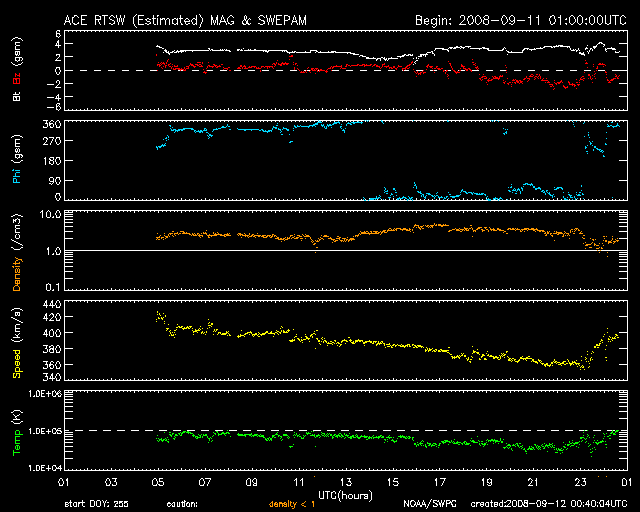Click the '10.0' tick on the Density axis
This screenshot has width=640, height=512.
point(50,214)
